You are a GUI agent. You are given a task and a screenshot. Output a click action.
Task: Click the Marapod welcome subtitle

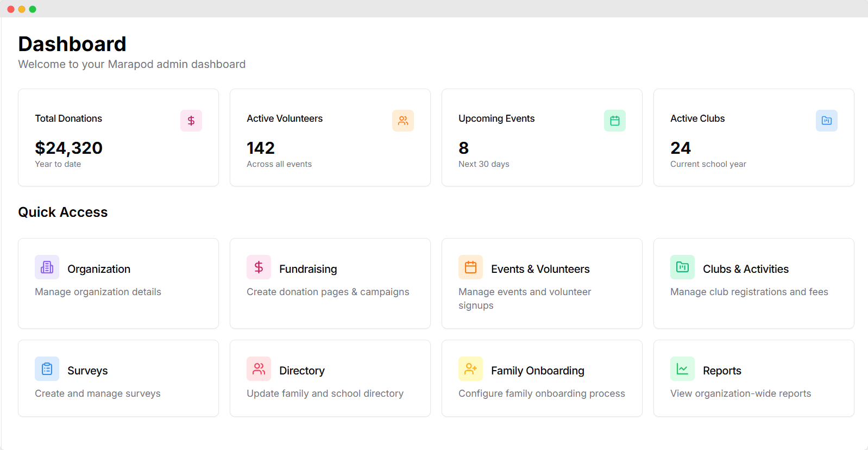click(132, 64)
